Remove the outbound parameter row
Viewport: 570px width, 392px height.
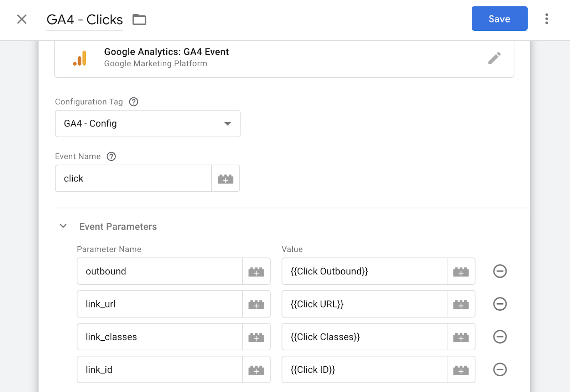pyautogui.click(x=500, y=272)
